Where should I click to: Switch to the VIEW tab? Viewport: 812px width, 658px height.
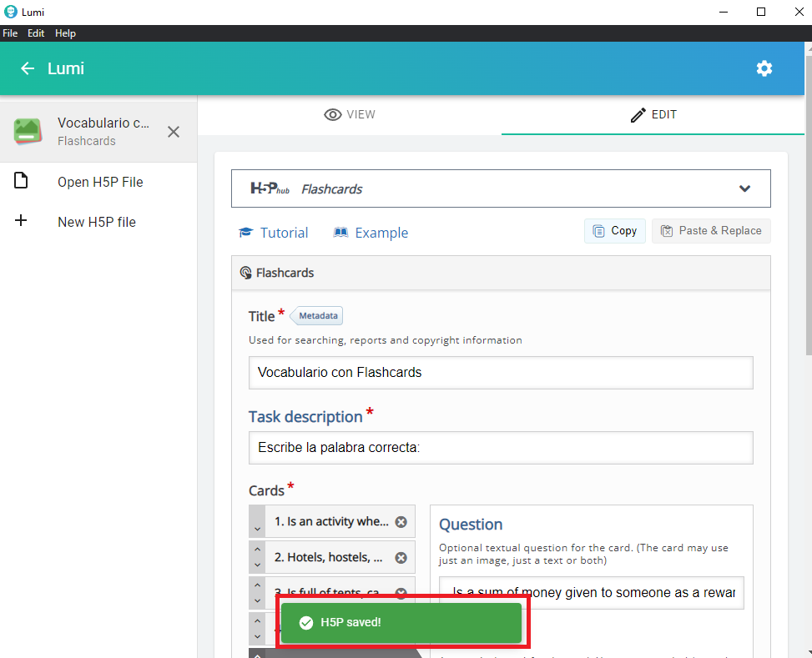click(350, 114)
